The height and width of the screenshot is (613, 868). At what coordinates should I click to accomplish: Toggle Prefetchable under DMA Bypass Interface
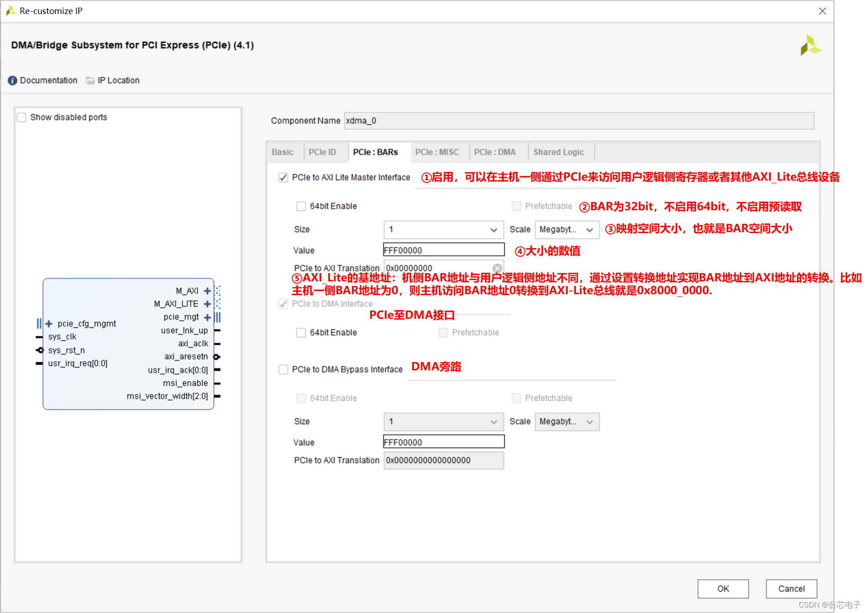[x=516, y=398]
